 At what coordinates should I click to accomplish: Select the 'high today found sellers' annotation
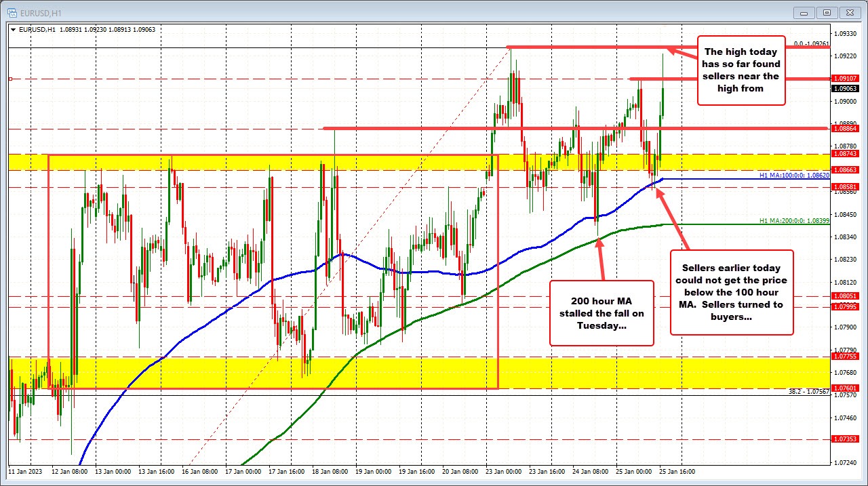[x=741, y=70]
